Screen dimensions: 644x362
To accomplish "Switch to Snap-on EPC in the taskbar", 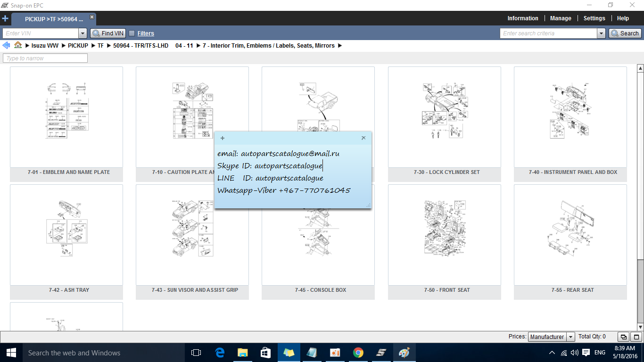I will point(381,353).
